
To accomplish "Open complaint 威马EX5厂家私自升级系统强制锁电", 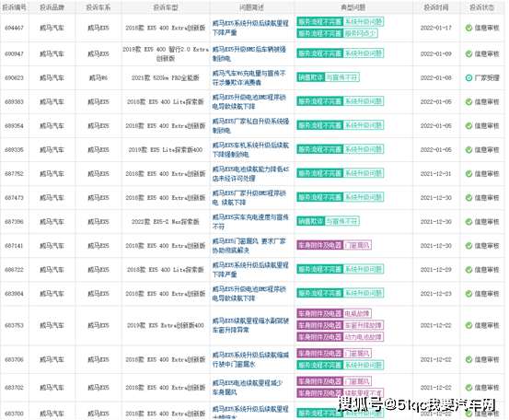I will click(250, 125).
